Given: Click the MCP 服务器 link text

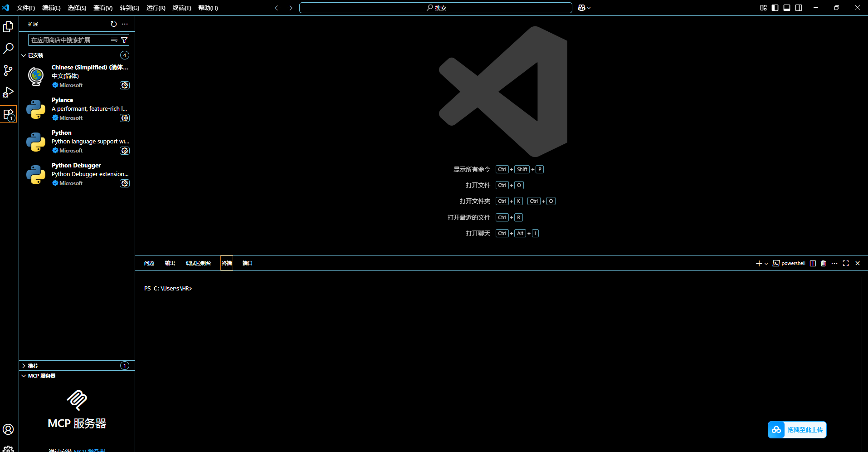Looking at the screenshot, I should 89,450.
